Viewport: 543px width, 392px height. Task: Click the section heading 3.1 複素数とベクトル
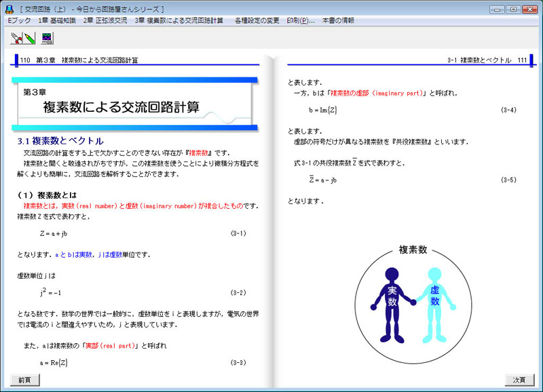[x=60, y=141]
